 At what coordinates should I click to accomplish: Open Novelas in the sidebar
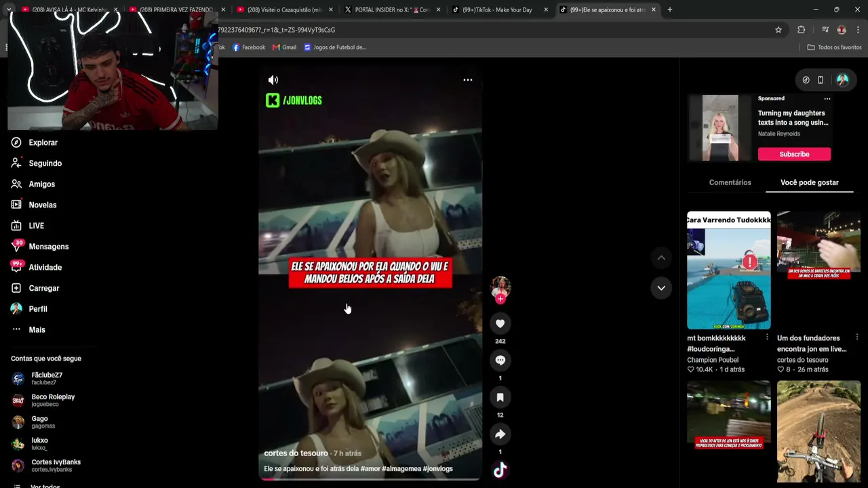click(34, 205)
